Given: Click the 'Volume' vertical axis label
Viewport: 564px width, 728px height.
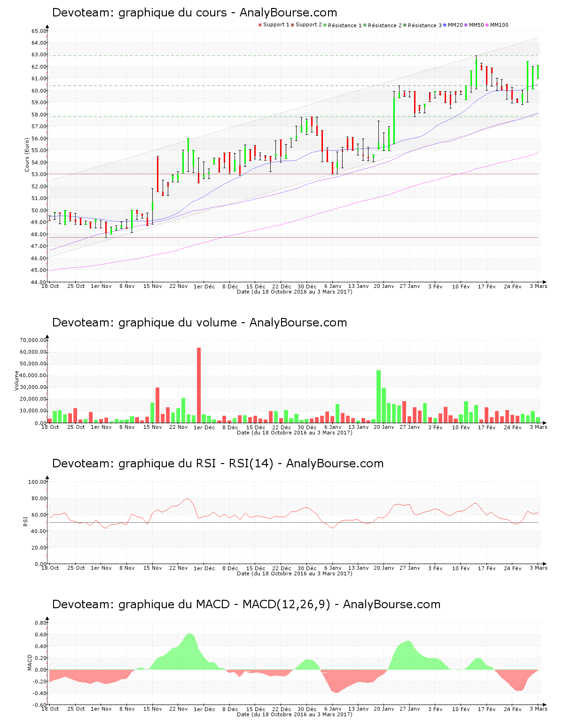Looking at the screenshot, I should 16,380.
